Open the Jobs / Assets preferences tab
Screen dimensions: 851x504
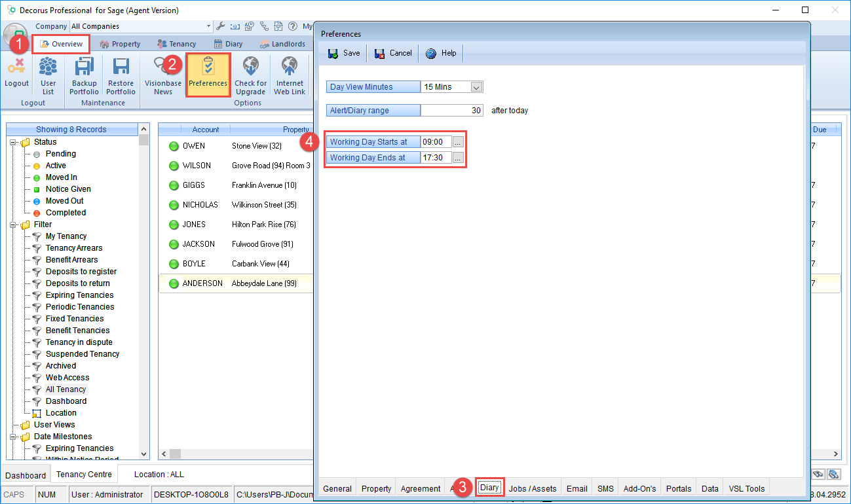[533, 488]
